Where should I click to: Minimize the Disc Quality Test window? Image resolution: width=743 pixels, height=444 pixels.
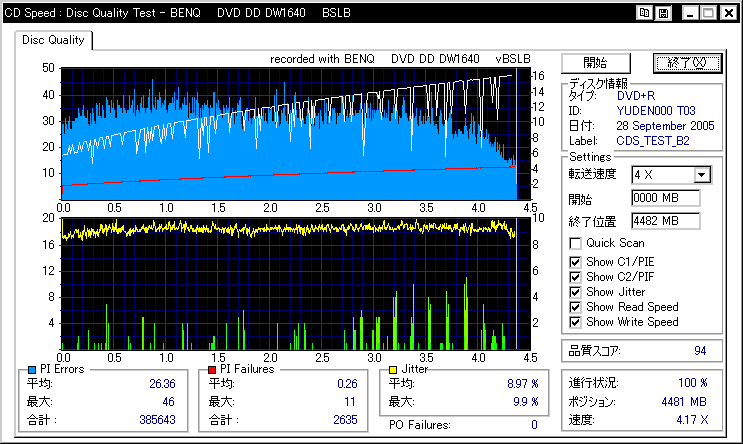pos(690,13)
